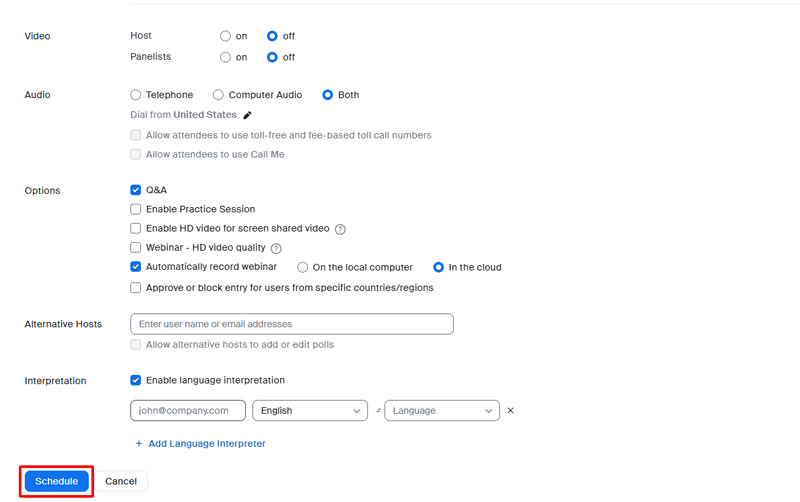
Task: Click help icon next to HD screen shared video
Action: (x=340, y=229)
